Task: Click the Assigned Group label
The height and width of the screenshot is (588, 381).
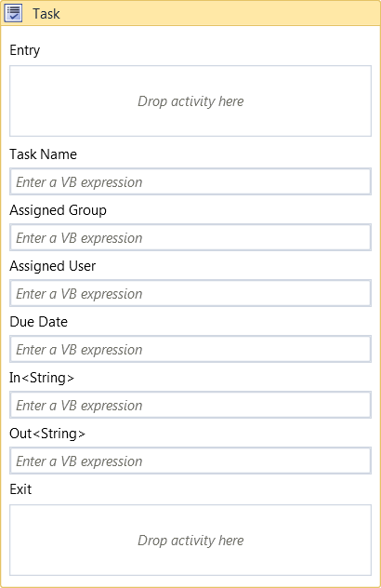Action: pos(58,210)
